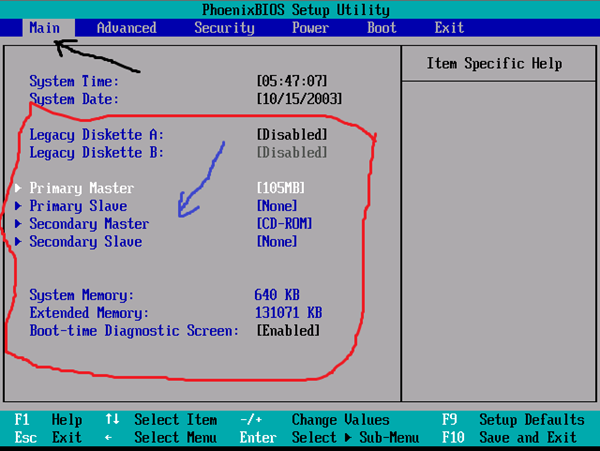Edit the System Date value 10/15/2003
The height and width of the screenshot is (451, 600).
(x=299, y=99)
